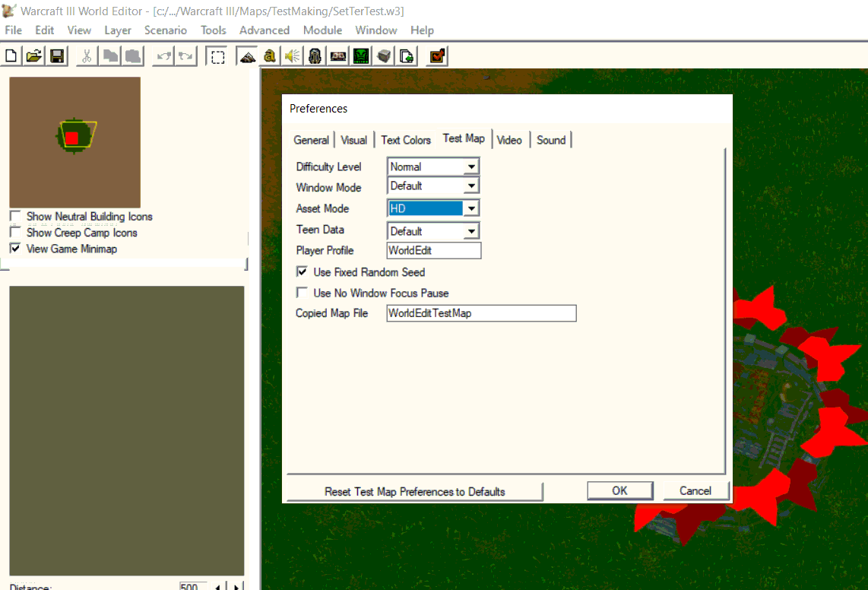Cancel the Preferences dialog

point(695,490)
